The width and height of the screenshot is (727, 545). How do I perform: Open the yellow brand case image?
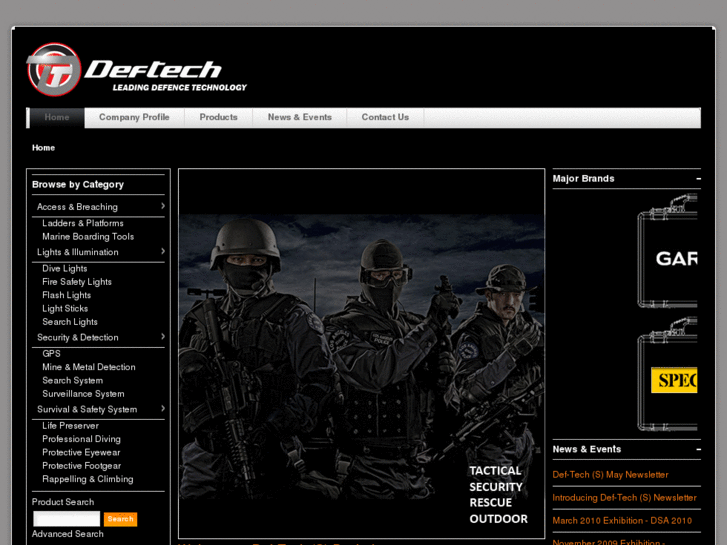pos(668,375)
